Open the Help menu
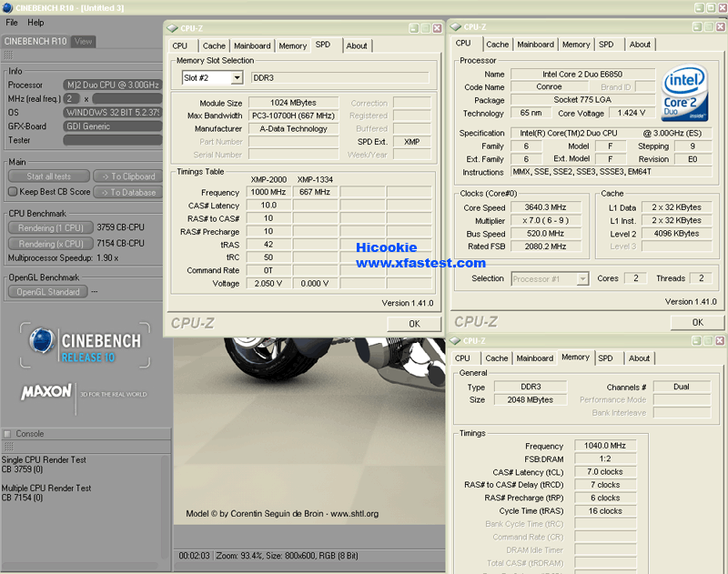This screenshot has height=574, width=728. [35, 22]
